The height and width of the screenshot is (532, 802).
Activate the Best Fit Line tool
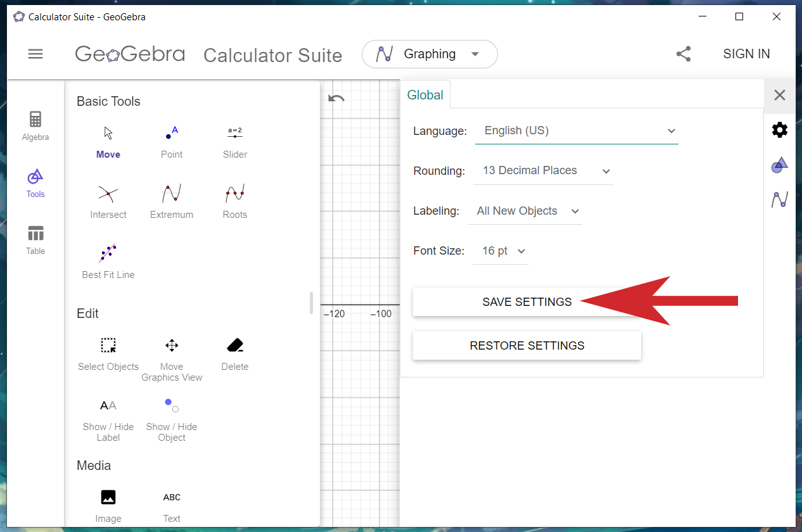(108, 262)
